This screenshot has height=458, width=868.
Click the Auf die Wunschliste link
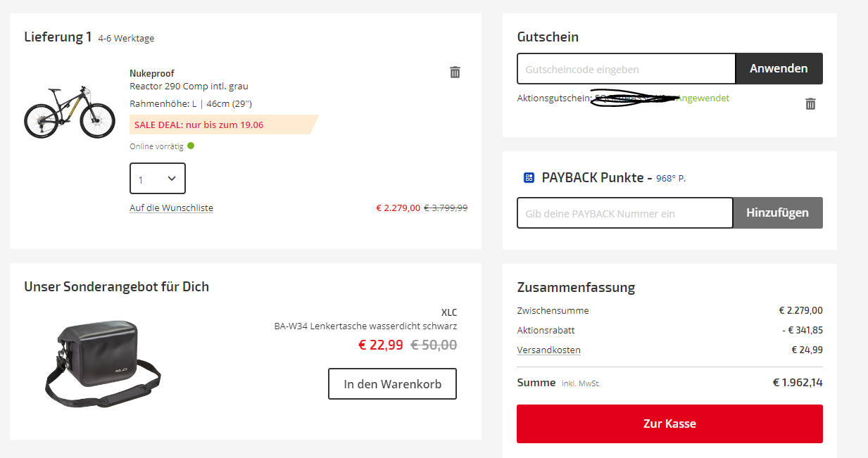tap(171, 208)
